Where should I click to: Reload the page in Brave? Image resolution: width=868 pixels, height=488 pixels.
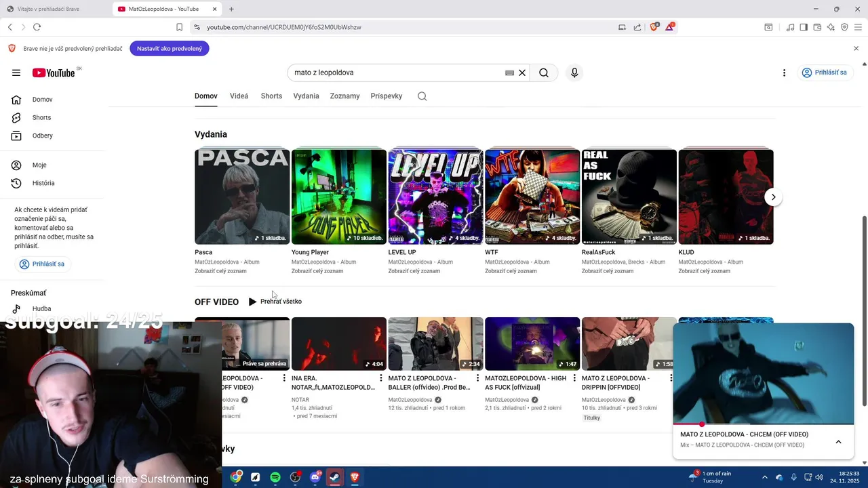coord(37,27)
